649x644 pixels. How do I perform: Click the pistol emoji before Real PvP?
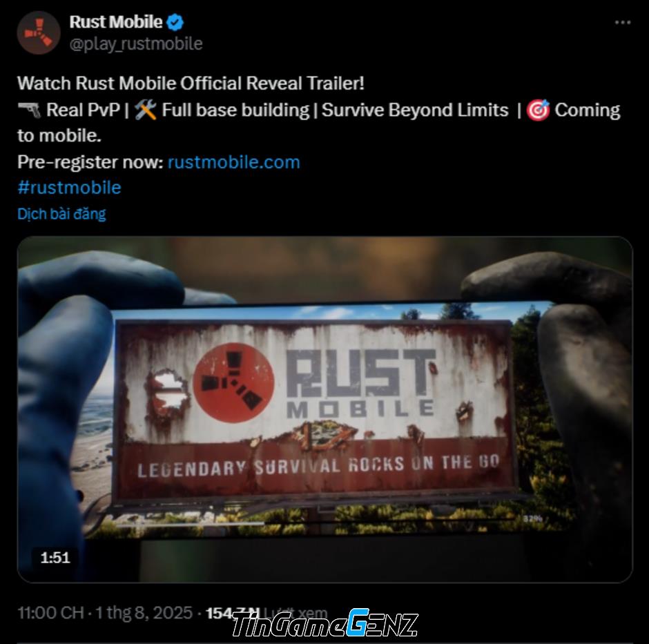pos(29,110)
